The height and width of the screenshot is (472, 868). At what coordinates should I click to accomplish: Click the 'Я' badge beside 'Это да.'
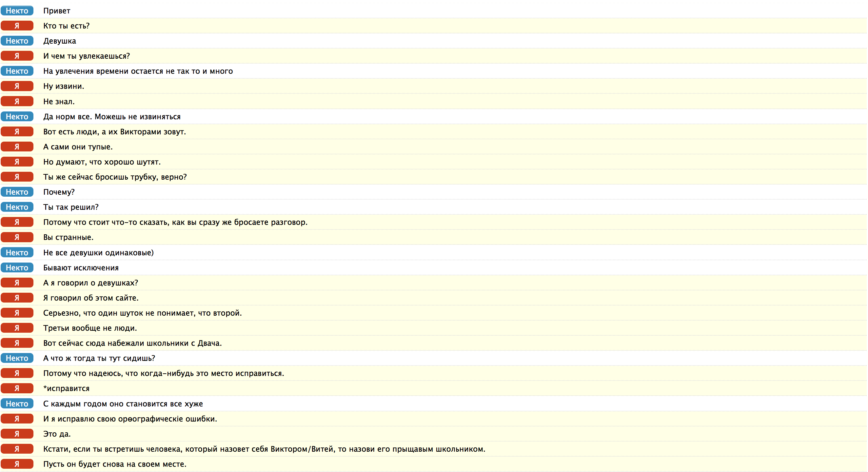click(17, 434)
